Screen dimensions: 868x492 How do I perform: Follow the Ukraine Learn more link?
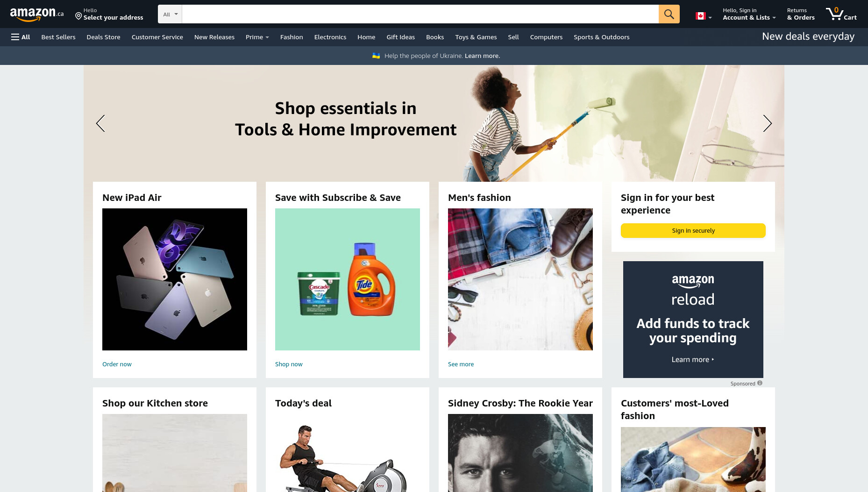click(x=482, y=56)
